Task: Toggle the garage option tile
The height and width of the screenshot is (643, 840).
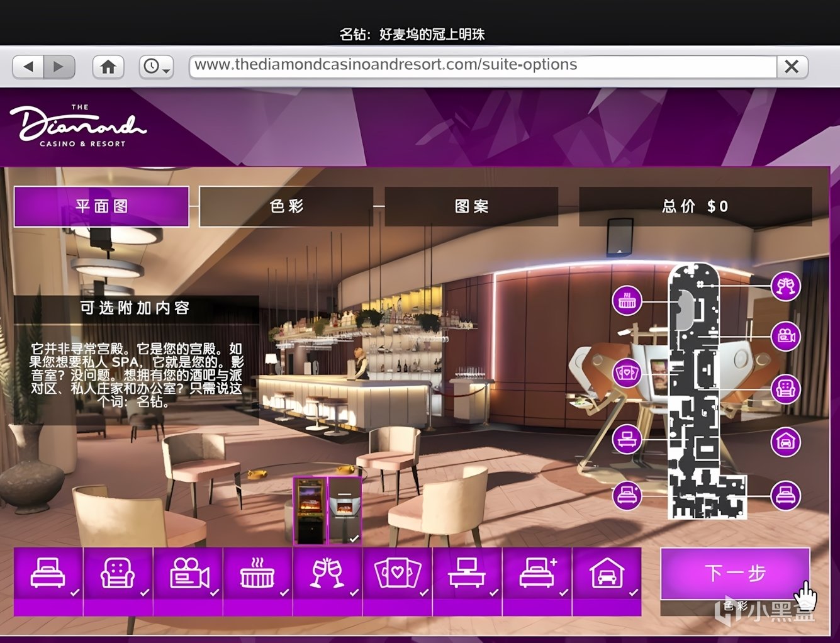Action: (607, 581)
